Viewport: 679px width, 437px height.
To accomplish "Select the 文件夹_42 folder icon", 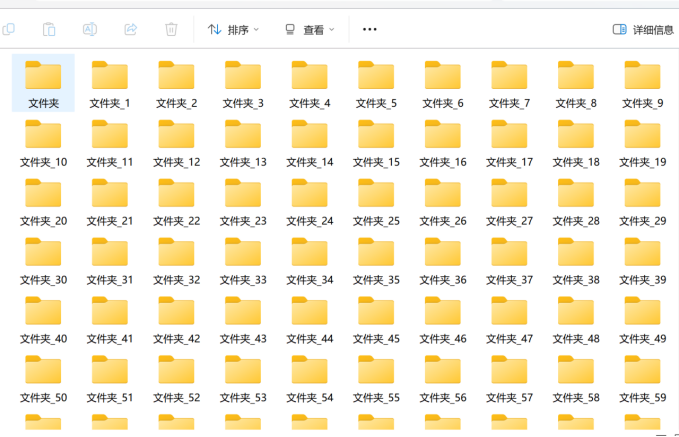I will 176,311.
